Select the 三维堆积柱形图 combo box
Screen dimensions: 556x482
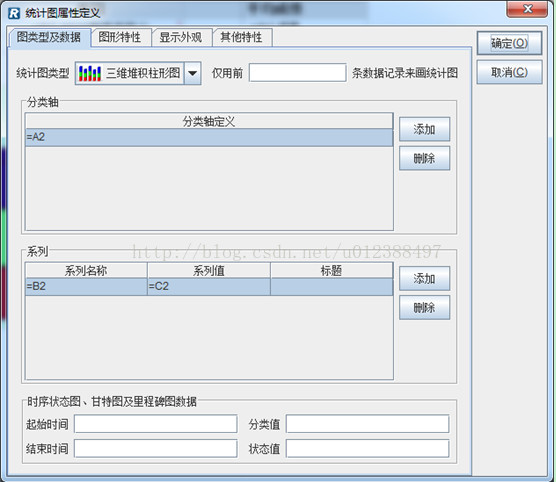138,73
